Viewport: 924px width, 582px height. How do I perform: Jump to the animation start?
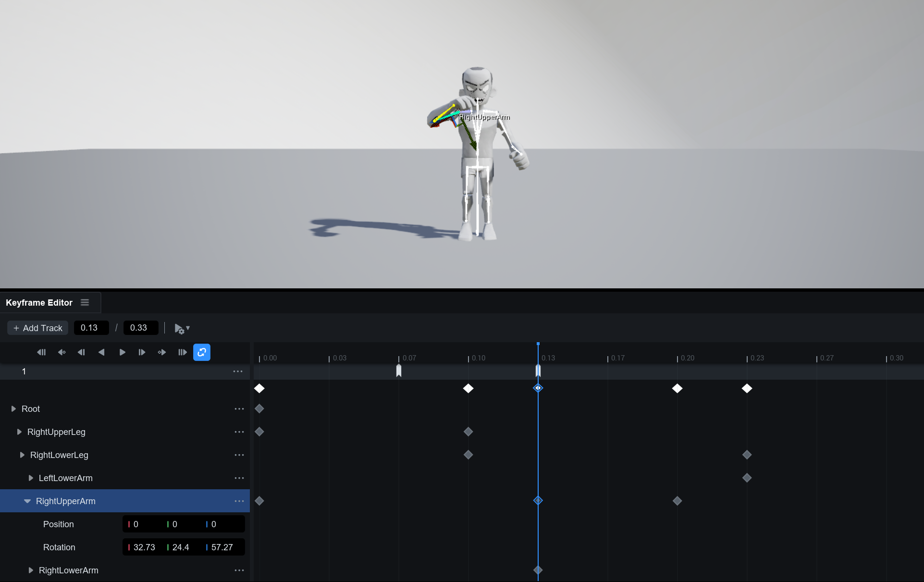click(41, 352)
